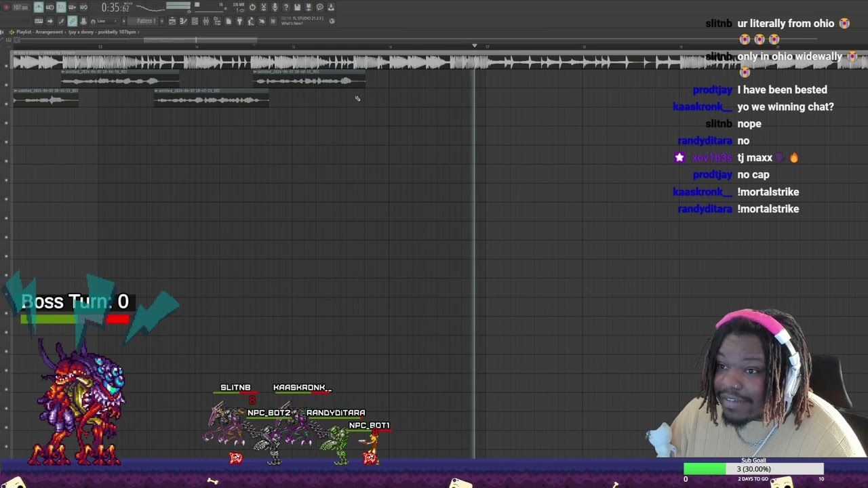
Task: Click the tjay x dxnny porkbelly breadcrumb
Action: (102, 32)
